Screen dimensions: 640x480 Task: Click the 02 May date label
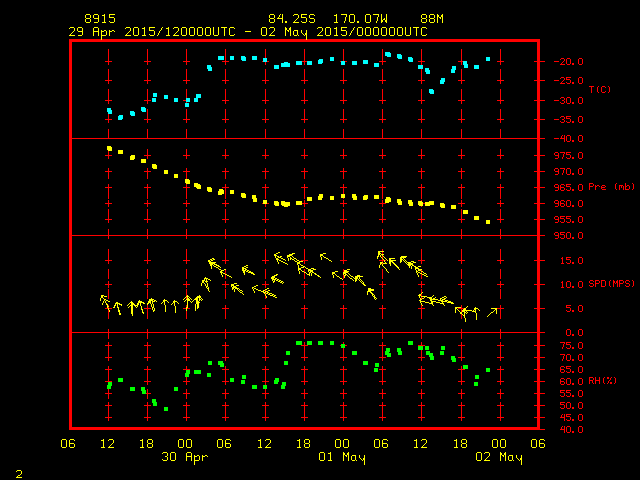[x=499, y=457]
